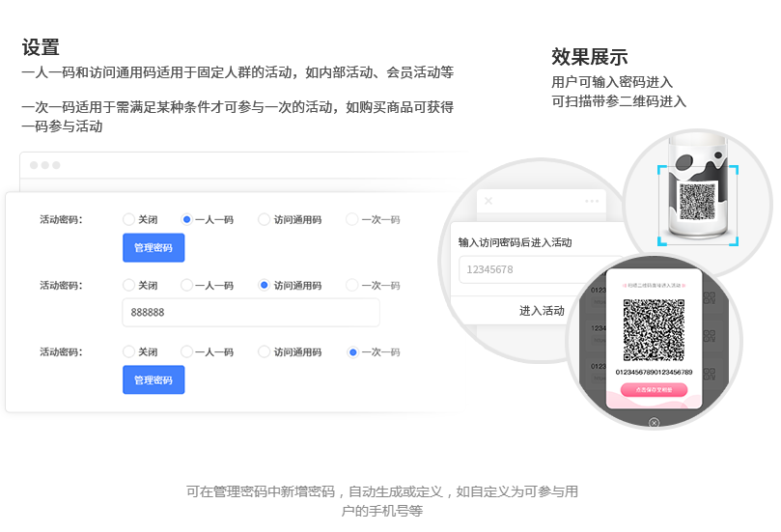Select 一次一码 radio in second 活动密码 row
This screenshot has height=532, width=781.
pos(352,285)
